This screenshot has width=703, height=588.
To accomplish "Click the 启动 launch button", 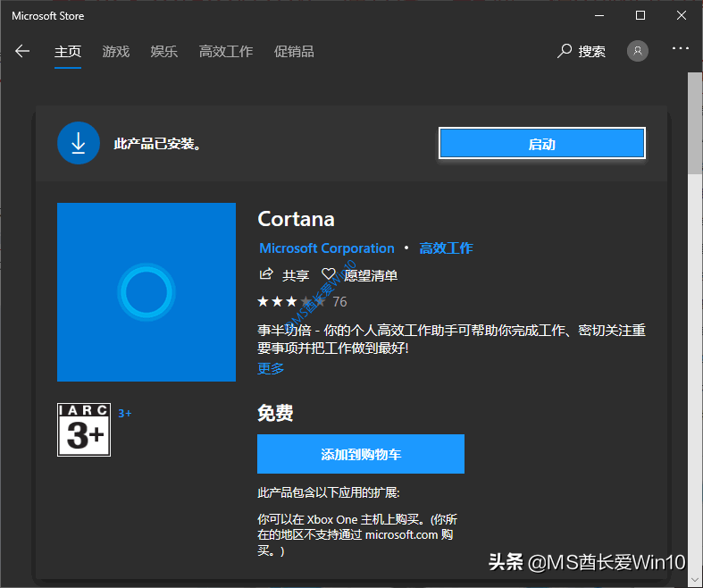I will click(542, 144).
